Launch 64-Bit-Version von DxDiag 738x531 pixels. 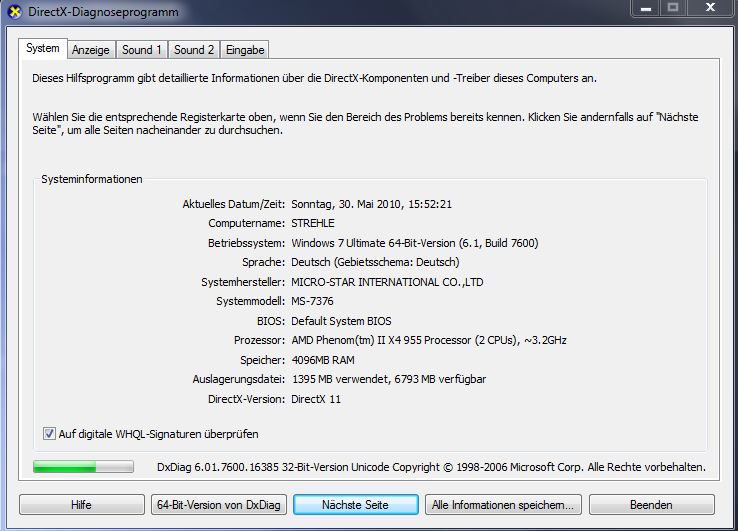[x=219, y=505]
